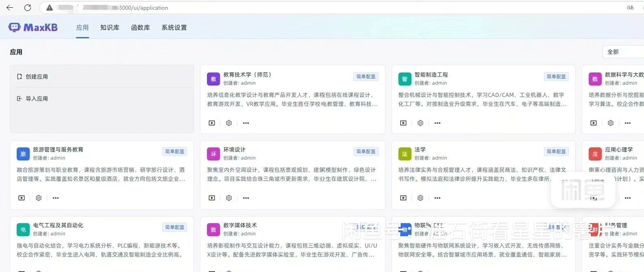This screenshot has height=272, width=644.
Task: Switch to the 知识库 tab
Action: coord(110,28)
